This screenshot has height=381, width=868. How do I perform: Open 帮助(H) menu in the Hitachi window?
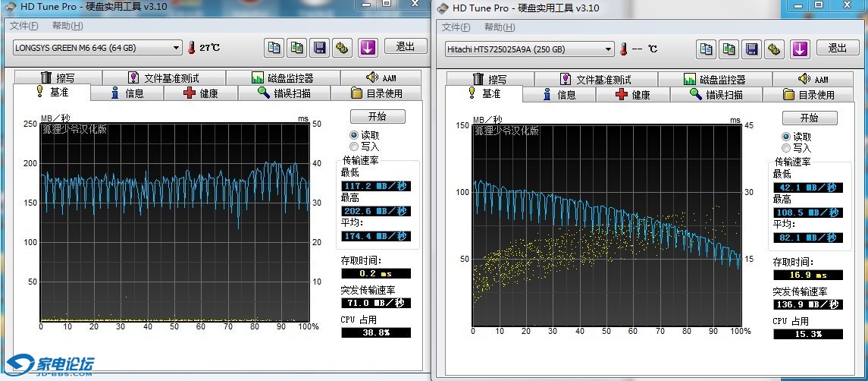click(499, 27)
